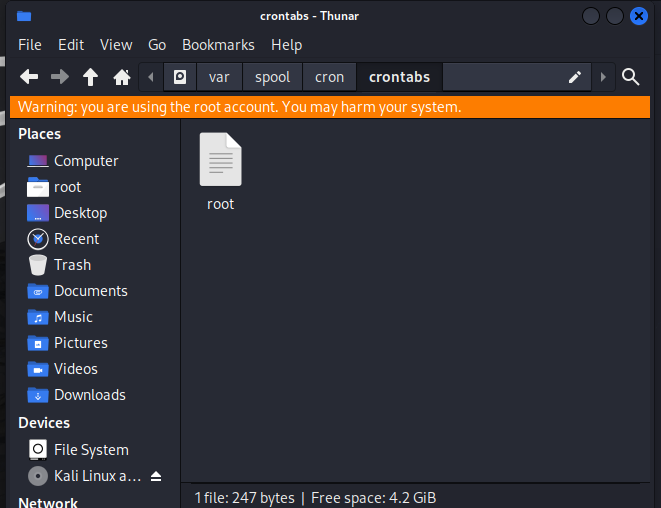Click the Devices section header
The width and height of the screenshot is (661, 508).
pyautogui.click(x=44, y=423)
